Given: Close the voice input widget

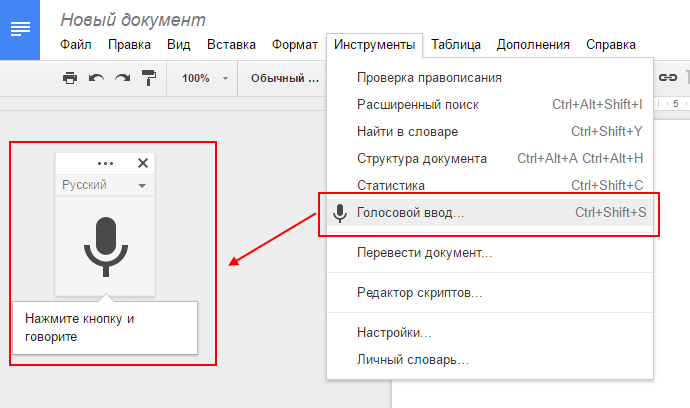Looking at the screenshot, I should pyautogui.click(x=142, y=163).
